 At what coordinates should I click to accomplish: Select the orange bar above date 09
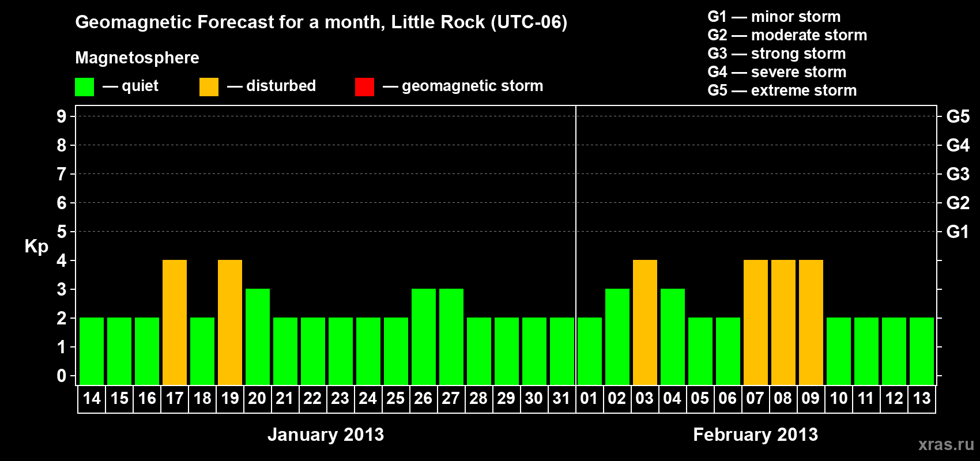[x=811, y=322]
